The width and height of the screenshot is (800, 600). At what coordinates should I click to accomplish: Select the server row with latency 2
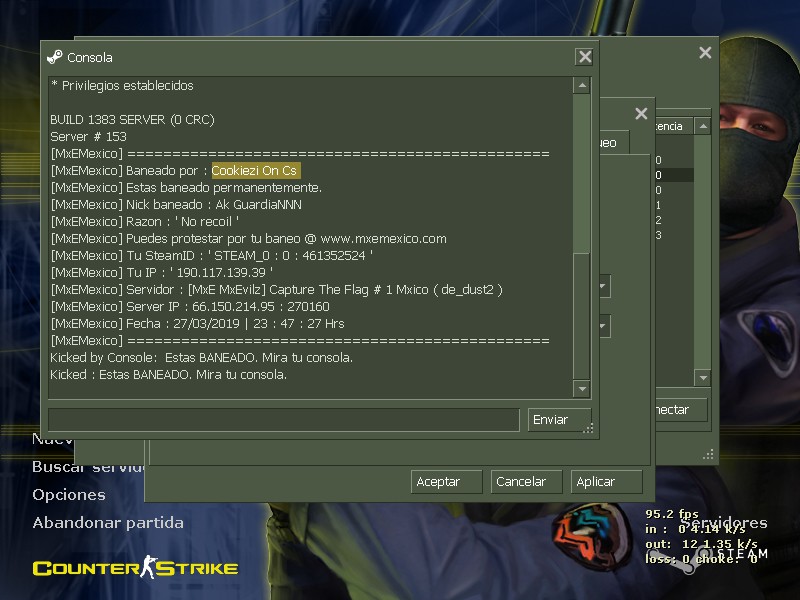pos(673,220)
